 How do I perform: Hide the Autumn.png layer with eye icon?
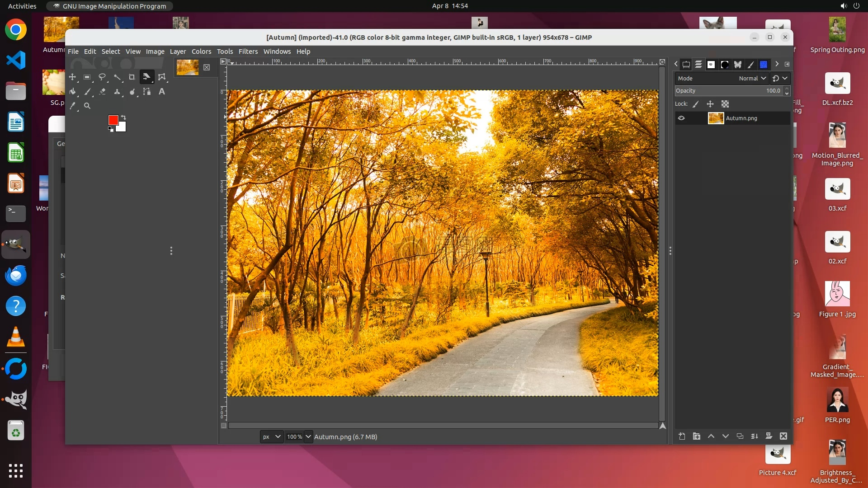coord(681,118)
